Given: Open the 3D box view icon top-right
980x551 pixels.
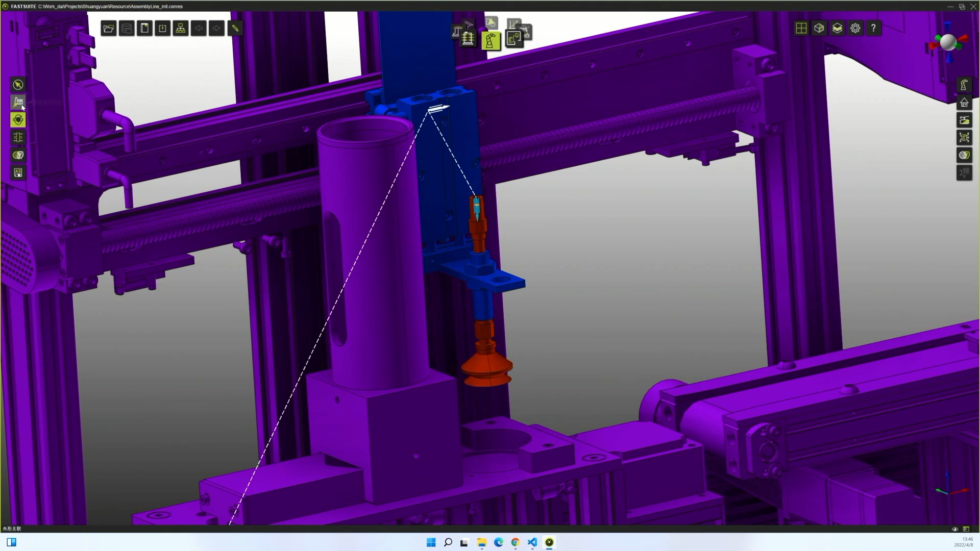Looking at the screenshot, I should (x=819, y=28).
